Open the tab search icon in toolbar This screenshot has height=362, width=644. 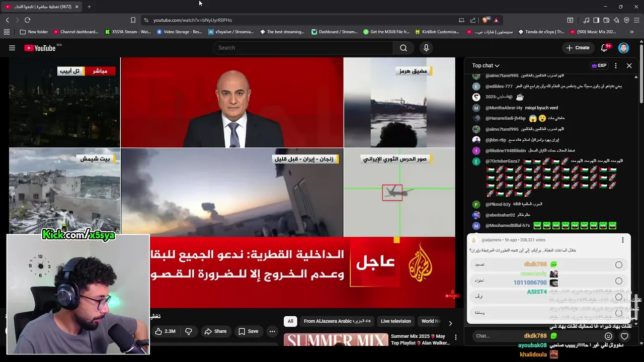[x=570, y=20]
